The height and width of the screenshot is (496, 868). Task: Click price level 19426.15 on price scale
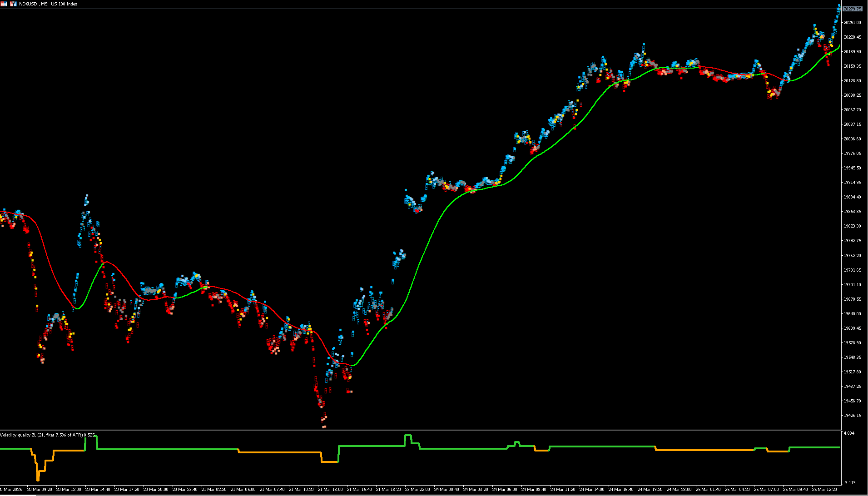click(852, 416)
